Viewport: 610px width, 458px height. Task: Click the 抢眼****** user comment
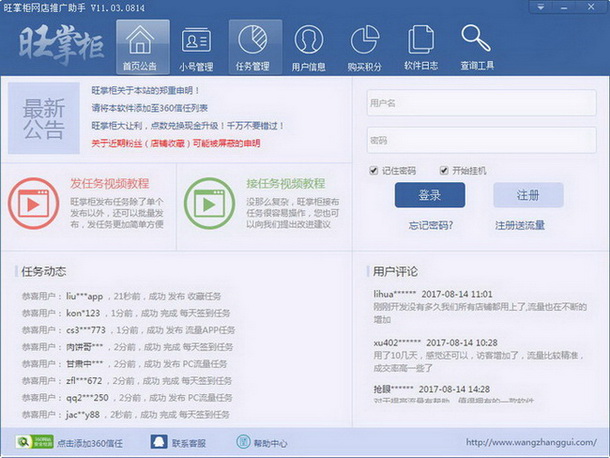click(453, 394)
